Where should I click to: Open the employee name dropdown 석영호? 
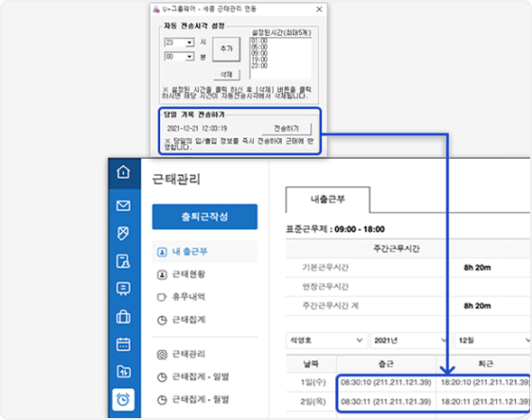point(327,341)
